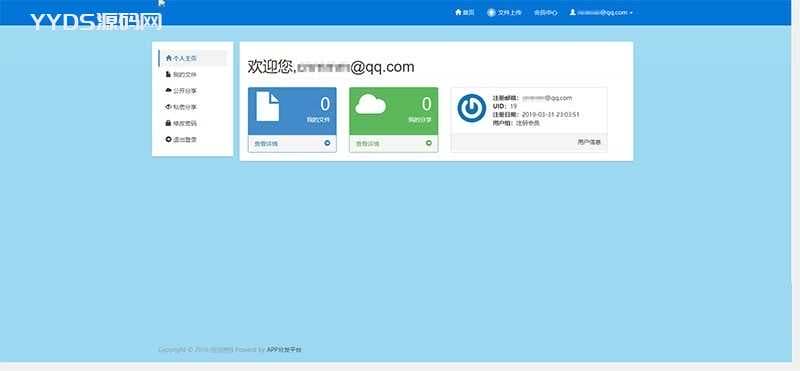Click the blue card's file count 0
This screenshot has height=371, width=800.
[x=325, y=104]
